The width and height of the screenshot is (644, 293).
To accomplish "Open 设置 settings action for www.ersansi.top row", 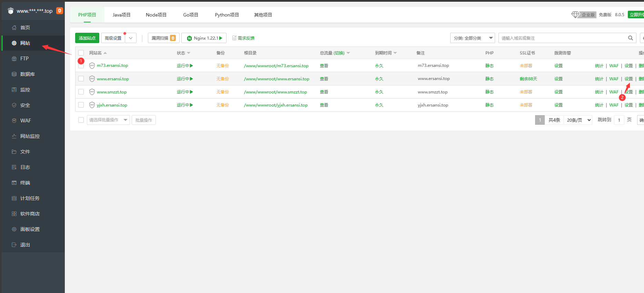I will point(629,79).
